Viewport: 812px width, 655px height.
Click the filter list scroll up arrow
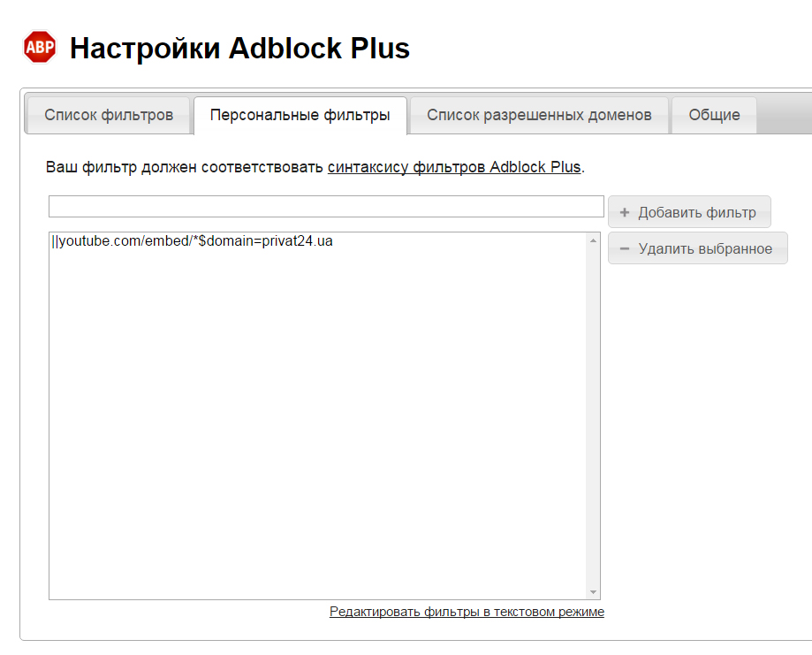[593, 240]
